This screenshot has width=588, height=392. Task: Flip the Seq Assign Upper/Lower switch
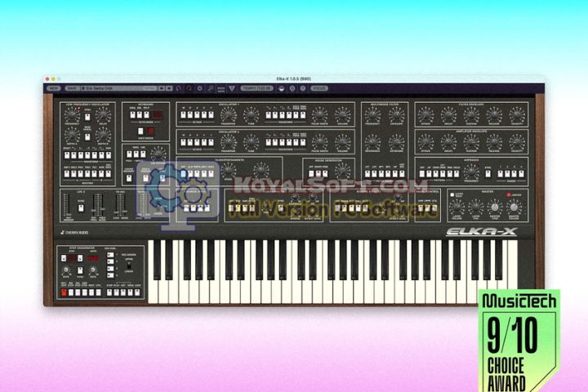[x=129, y=265]
